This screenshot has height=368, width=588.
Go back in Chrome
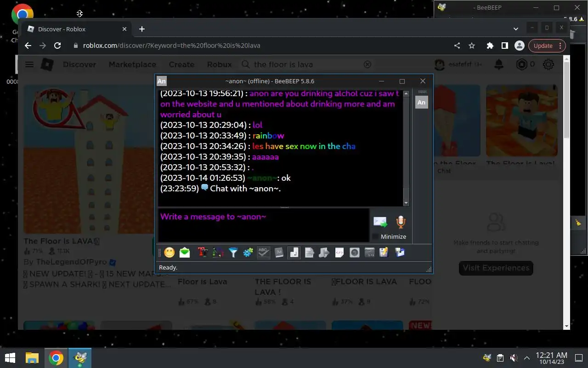click(28, 46)
